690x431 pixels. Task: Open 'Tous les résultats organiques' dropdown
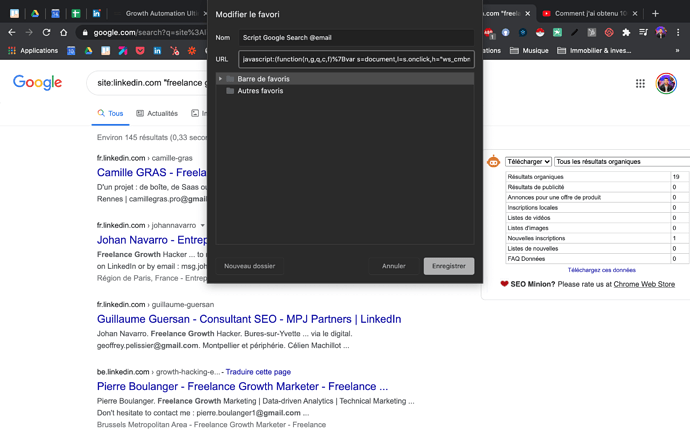coord(622,162)
